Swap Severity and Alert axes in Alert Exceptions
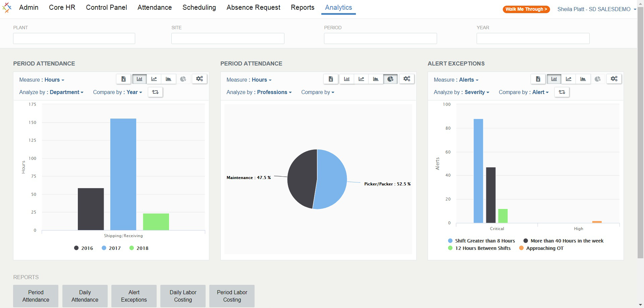Image resolution: width=644 pixels, height=308 pixels. click(x=562, y=92)
